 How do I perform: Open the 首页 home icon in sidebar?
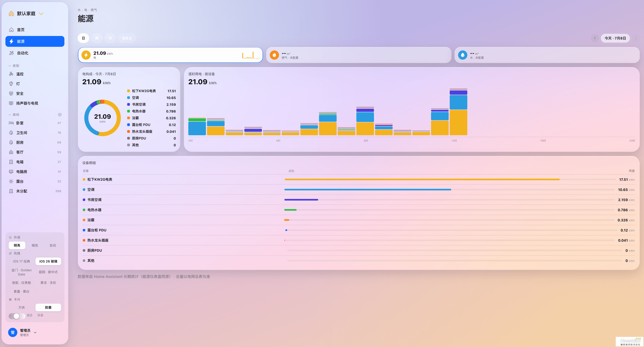pos(11,30)
